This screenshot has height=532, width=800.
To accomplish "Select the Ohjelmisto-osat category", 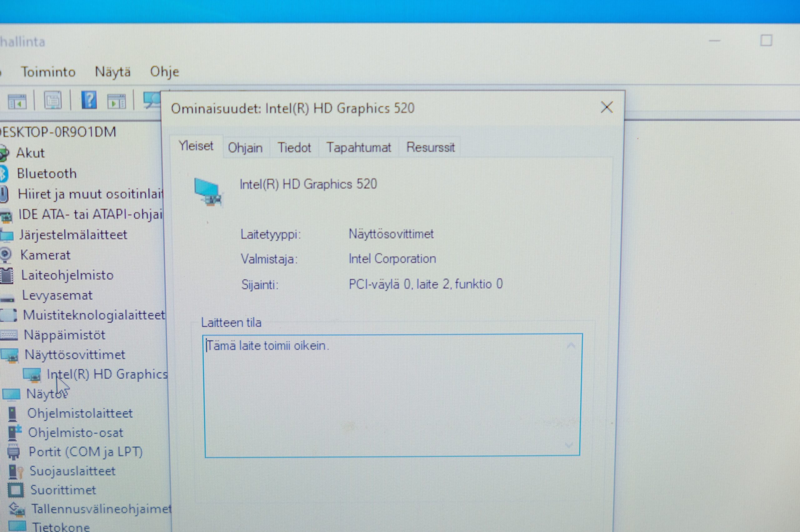I will pyautogui.click(x=75, y=433).
